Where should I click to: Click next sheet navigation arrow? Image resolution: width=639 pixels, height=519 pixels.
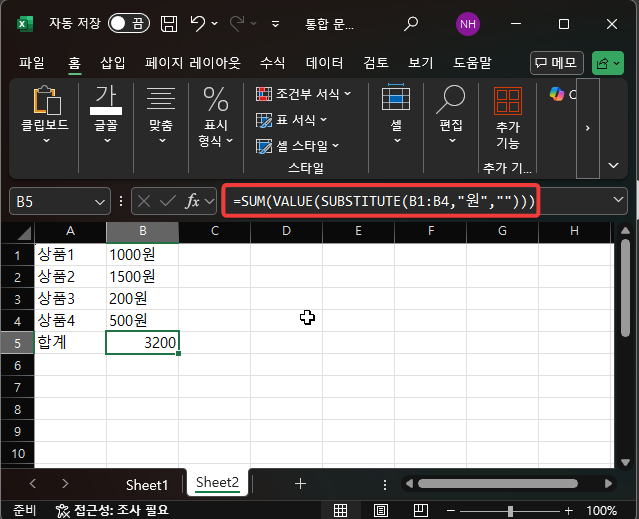click(x=65, y=484)
